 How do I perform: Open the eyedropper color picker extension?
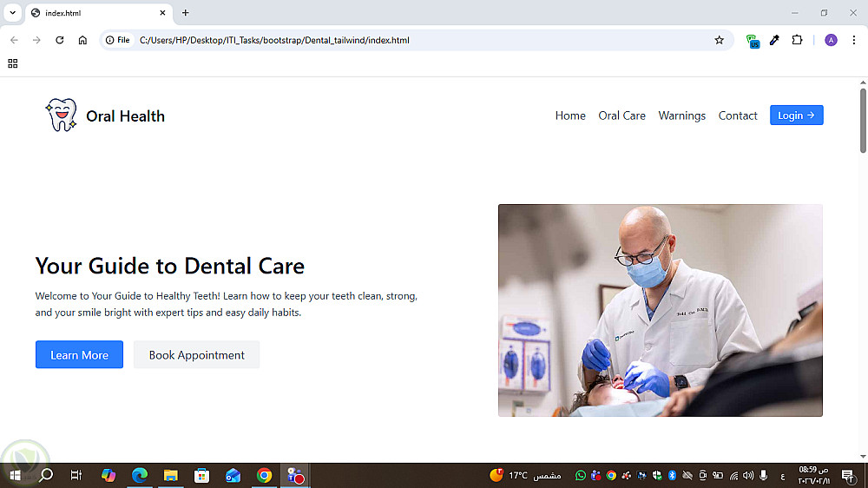(774, 40)
